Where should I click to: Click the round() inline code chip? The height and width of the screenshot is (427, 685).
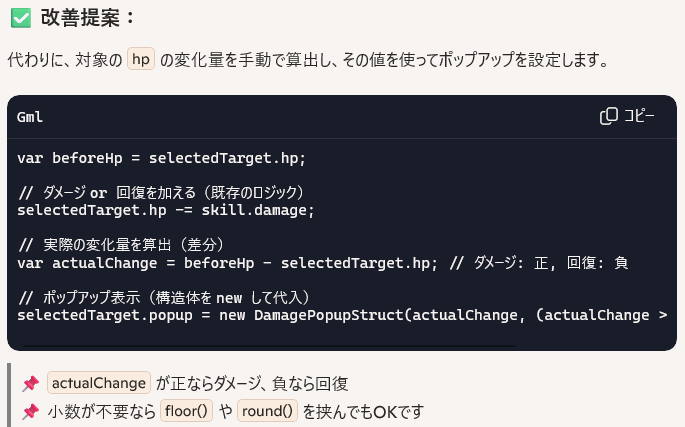click(x=267, y=411)
